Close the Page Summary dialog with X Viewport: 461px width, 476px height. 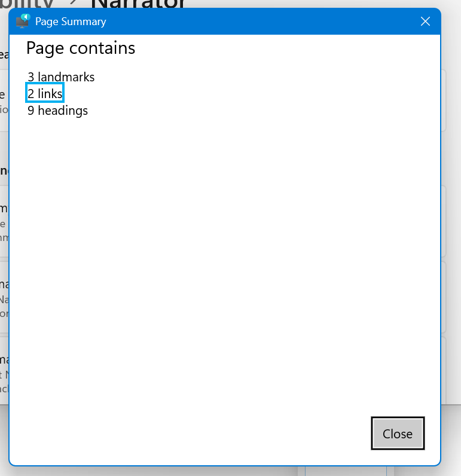[425, 22]
